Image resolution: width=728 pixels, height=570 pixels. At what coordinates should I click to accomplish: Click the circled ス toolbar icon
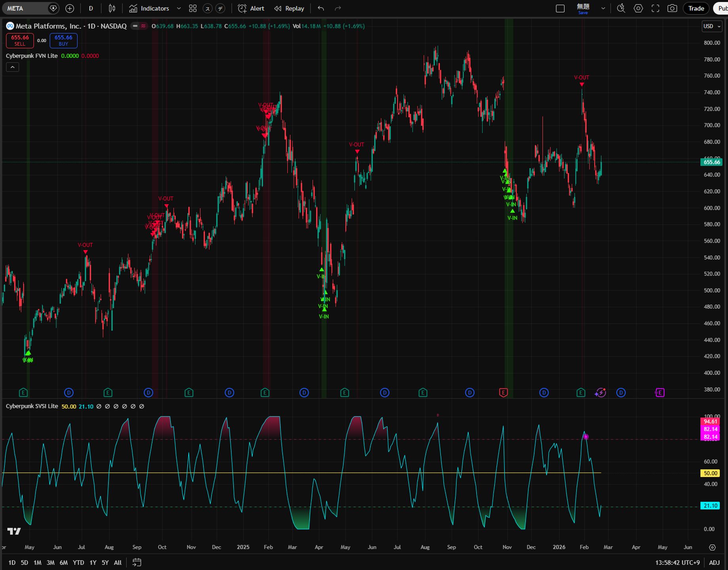click(207, 8)
